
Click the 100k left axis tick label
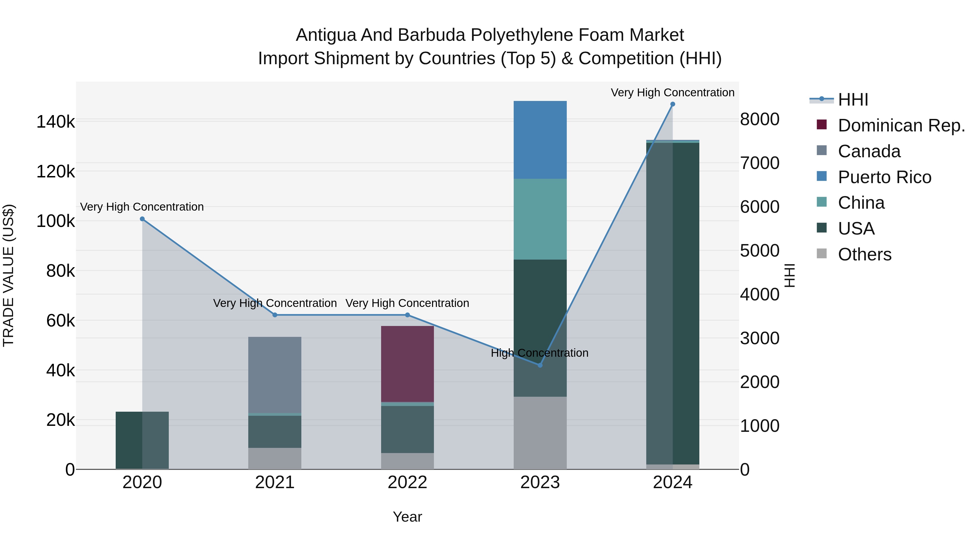tap(56, 221)
